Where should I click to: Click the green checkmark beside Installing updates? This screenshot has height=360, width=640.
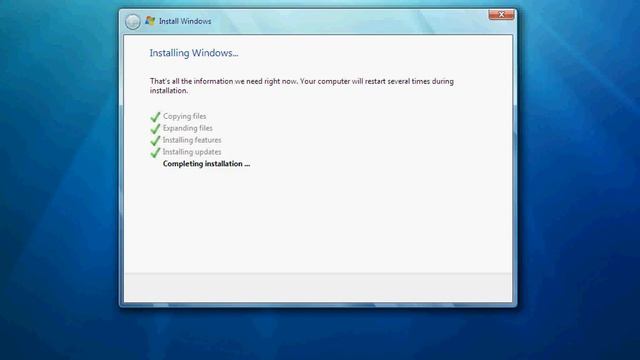(x=155, y=152)
